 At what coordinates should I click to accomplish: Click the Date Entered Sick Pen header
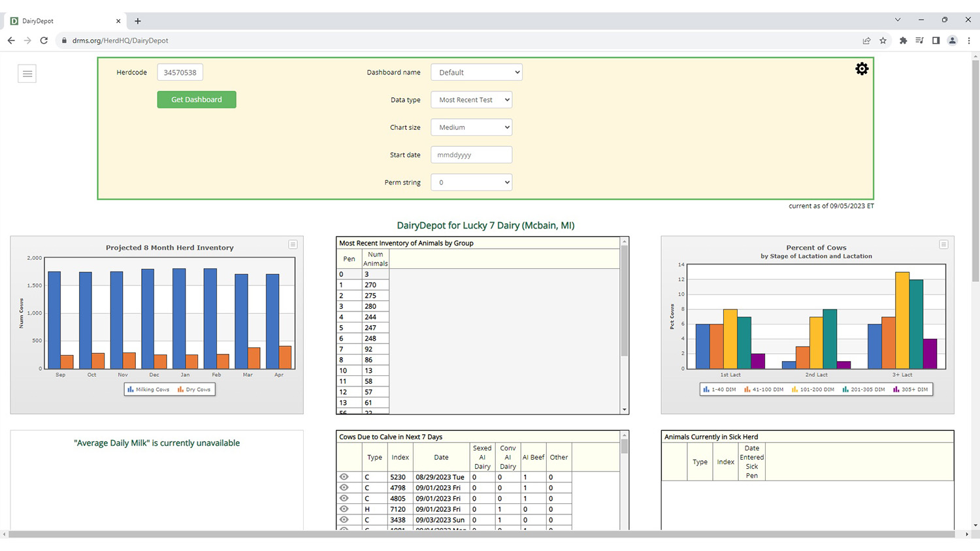coord(752,462)
